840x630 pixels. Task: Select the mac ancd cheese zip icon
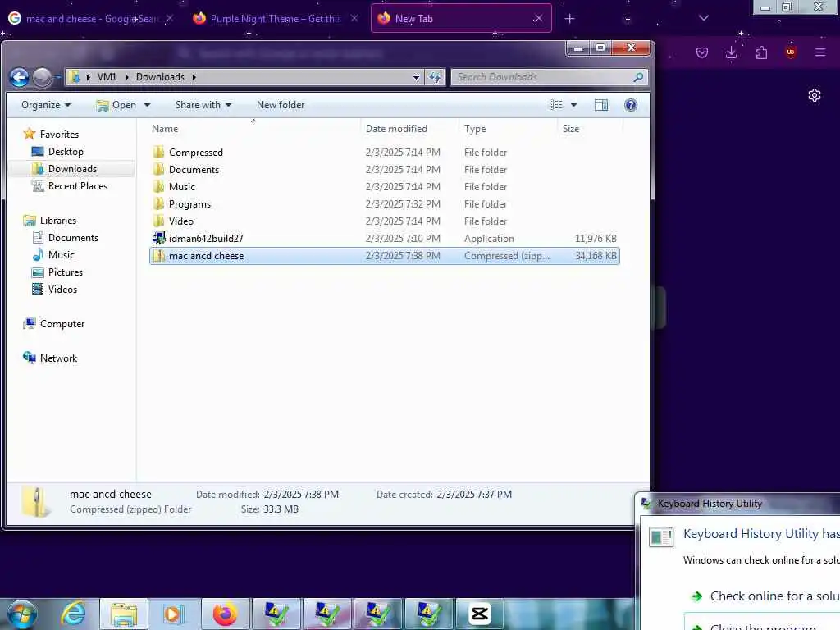click(159, 256)
